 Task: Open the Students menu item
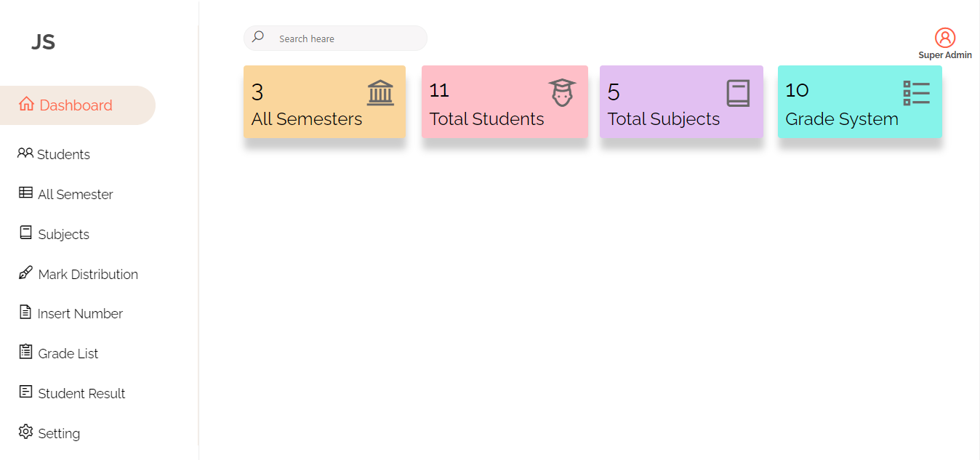click(63, 154)
